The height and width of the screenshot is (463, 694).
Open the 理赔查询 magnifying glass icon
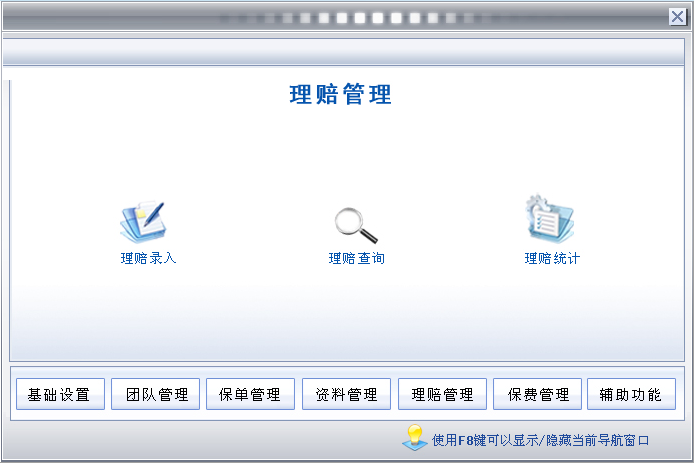pos(356,225)
